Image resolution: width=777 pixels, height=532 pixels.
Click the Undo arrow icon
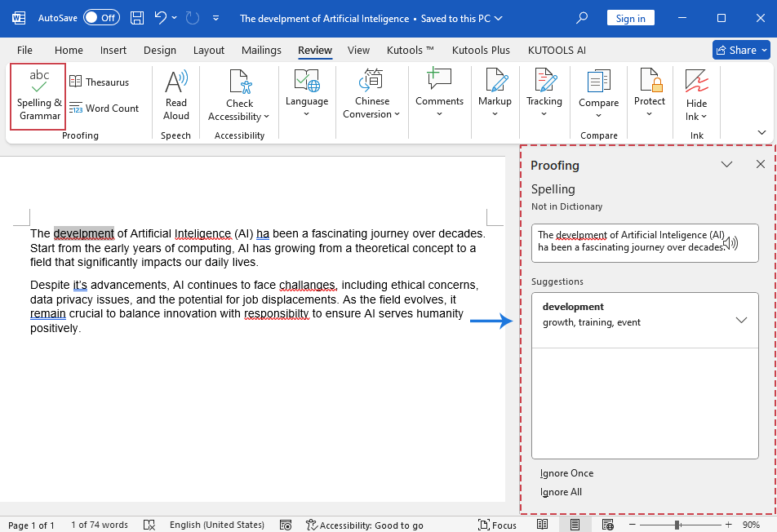point(161,18)
